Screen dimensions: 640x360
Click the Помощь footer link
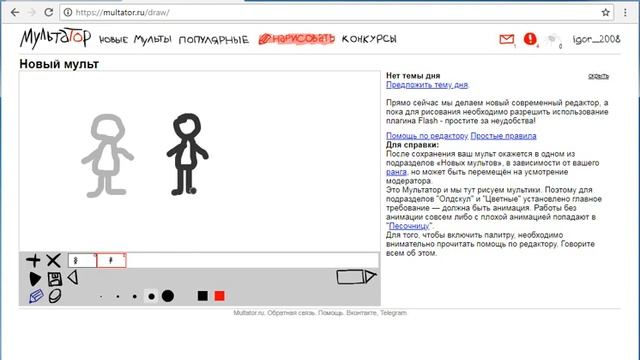[330, 313]
